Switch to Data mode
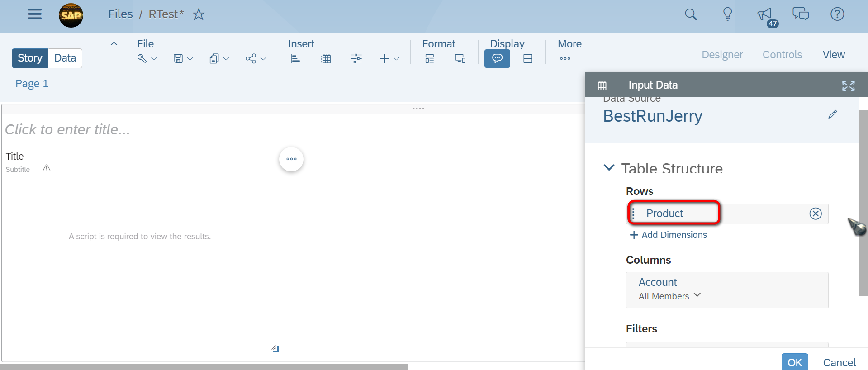 pos(65,58)
